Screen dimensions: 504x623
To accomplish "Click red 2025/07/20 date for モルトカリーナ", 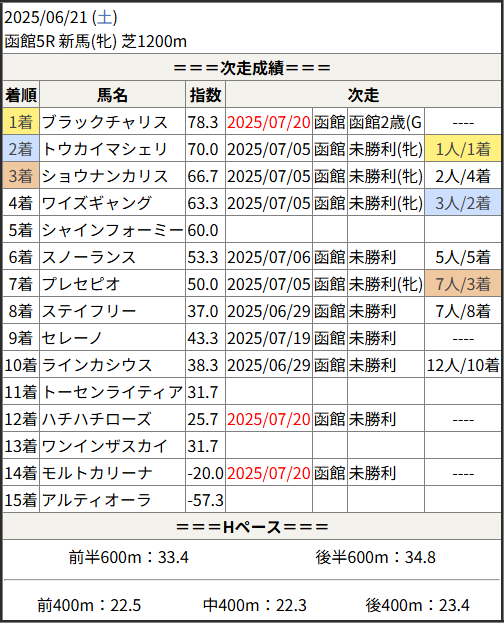I will coord(269,473).
